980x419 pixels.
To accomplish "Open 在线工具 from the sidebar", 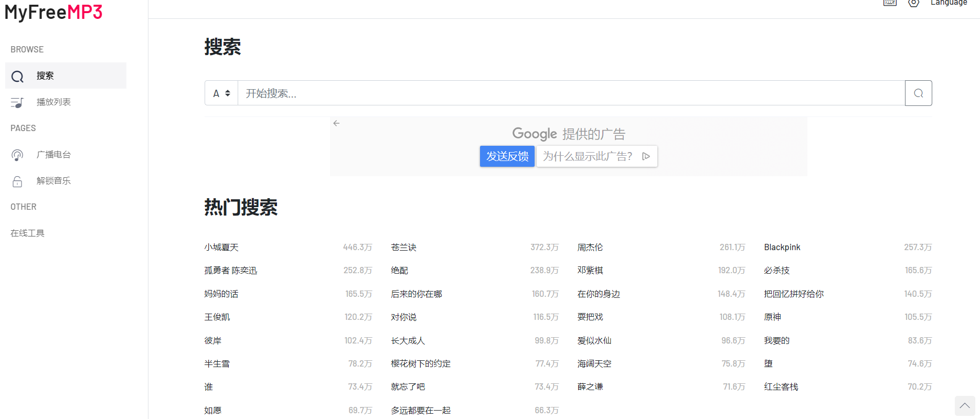I will click(28, 233).
